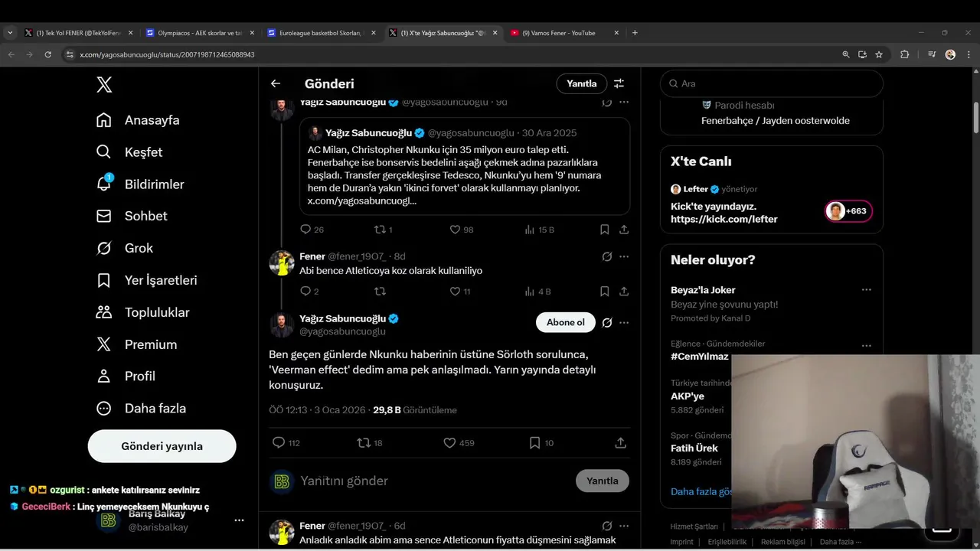Click the Yanıtla button in the header

click(581, 83)
